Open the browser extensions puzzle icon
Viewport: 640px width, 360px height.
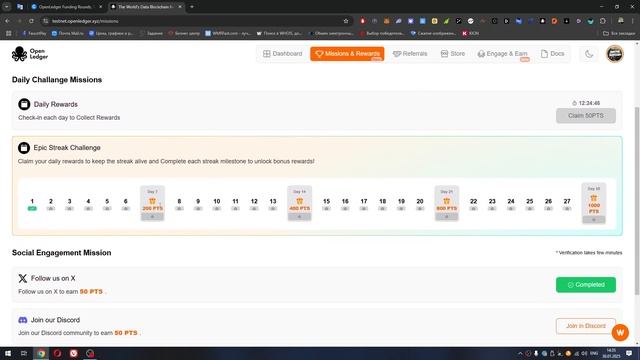(602, 21)
